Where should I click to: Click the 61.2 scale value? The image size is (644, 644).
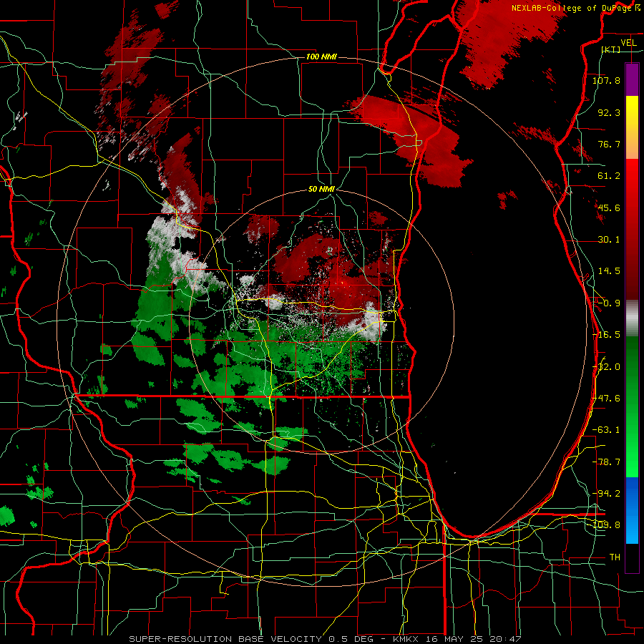[x=609, y=176]
